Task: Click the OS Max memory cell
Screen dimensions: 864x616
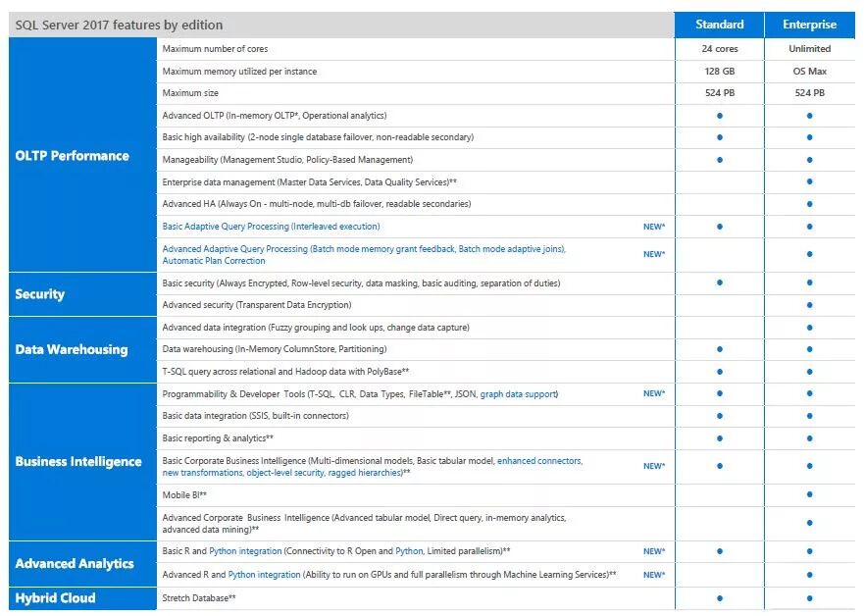Action: tap(809, 71)
